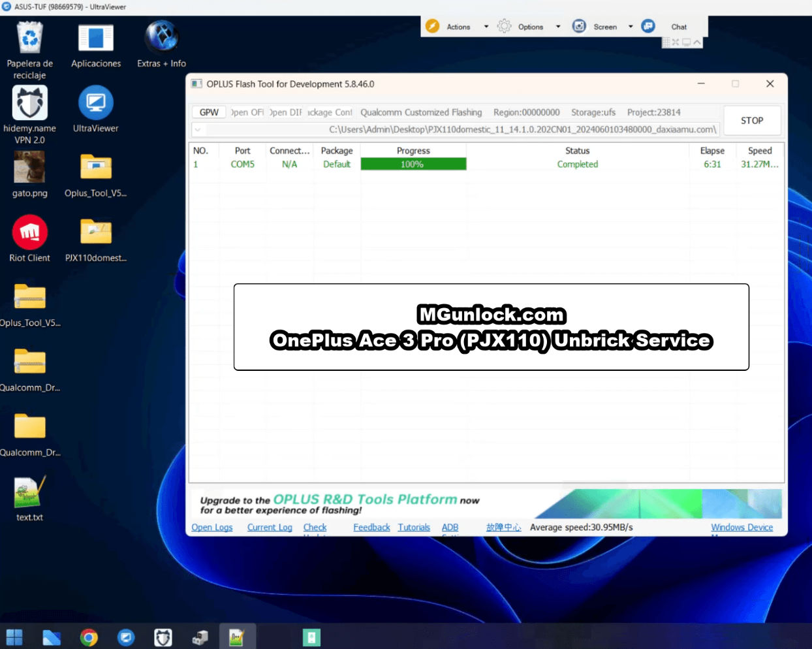
Task: Click the Default package cell
Action: click(x=337, y=164)
